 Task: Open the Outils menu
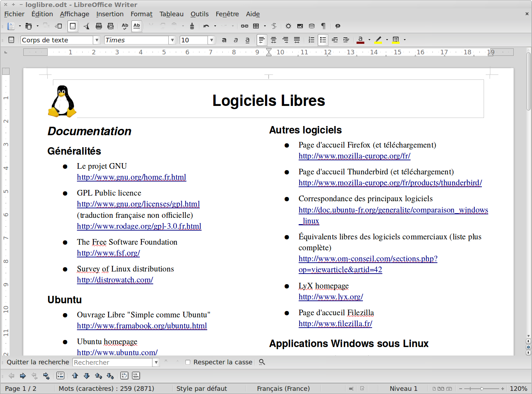point(199,14)
